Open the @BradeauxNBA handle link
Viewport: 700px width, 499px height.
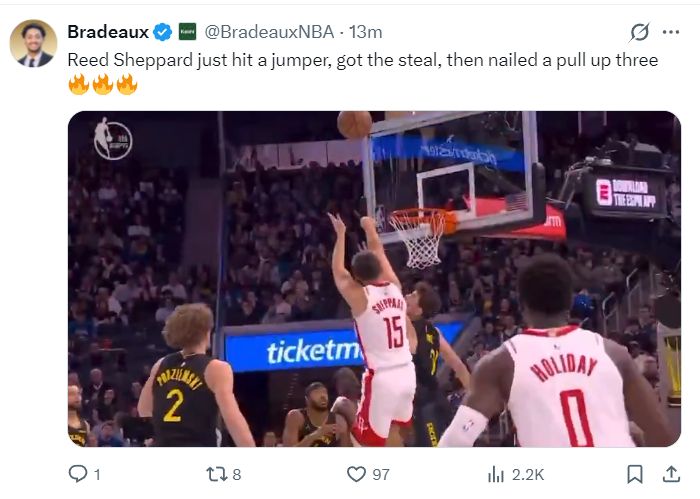pos(269,32)
